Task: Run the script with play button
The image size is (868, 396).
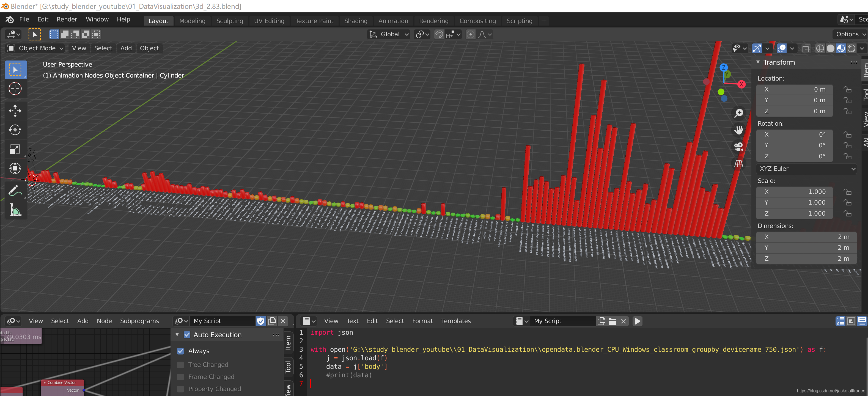Action: point(637,321)
